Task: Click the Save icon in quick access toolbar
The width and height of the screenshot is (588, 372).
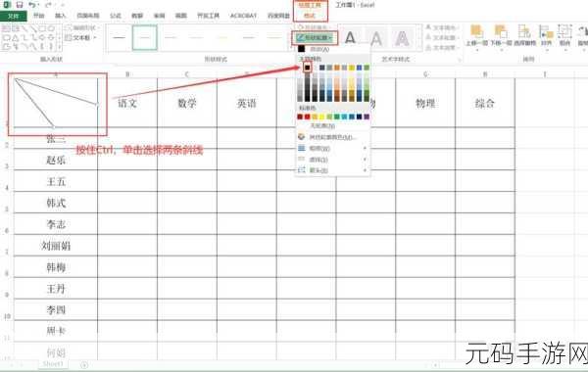Action: click(20, 5)
